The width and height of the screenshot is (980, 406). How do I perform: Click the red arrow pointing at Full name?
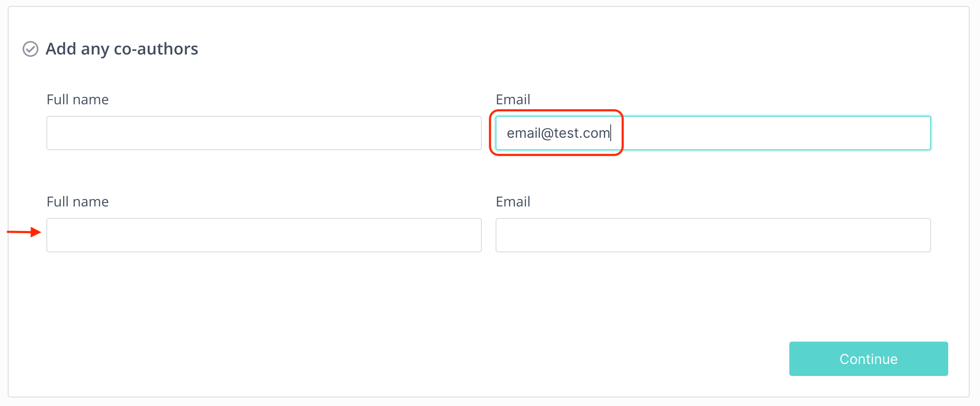24,232
